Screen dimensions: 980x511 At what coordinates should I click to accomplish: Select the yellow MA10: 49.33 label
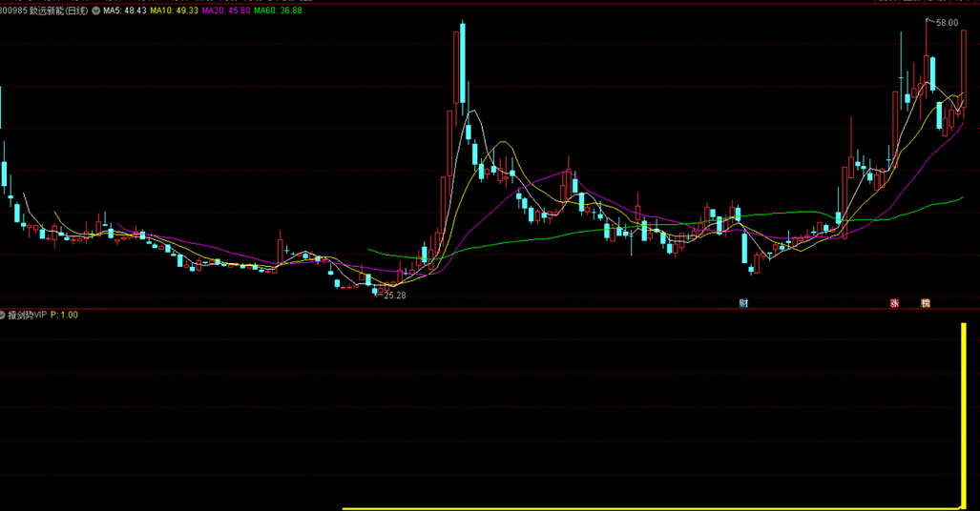coord(174,10)
